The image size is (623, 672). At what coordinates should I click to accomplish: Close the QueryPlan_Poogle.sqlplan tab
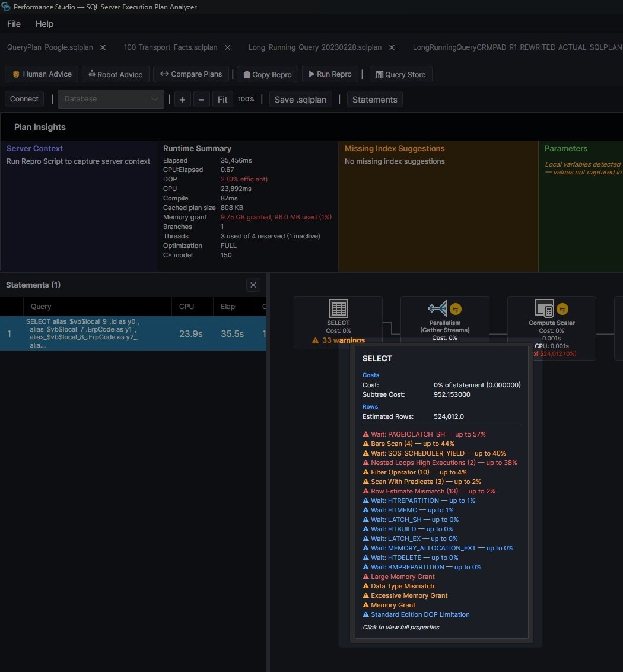[103, 47]
